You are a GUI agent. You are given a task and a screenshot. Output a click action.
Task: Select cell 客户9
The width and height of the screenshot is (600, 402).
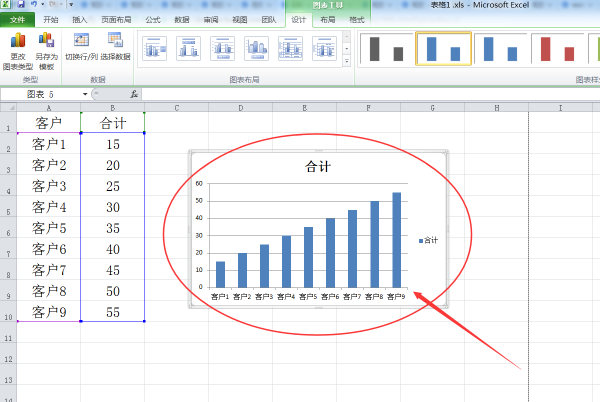coord(49,312)
